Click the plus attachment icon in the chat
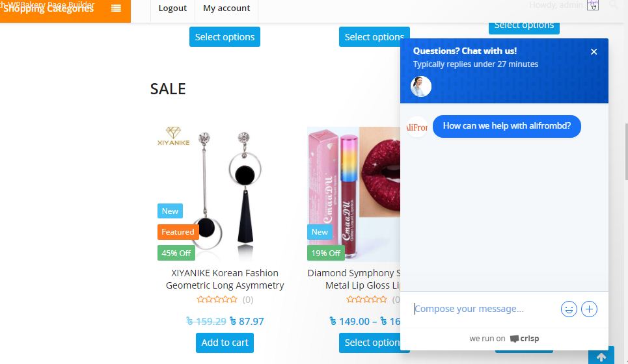The image size is (628, 364). 589,309
